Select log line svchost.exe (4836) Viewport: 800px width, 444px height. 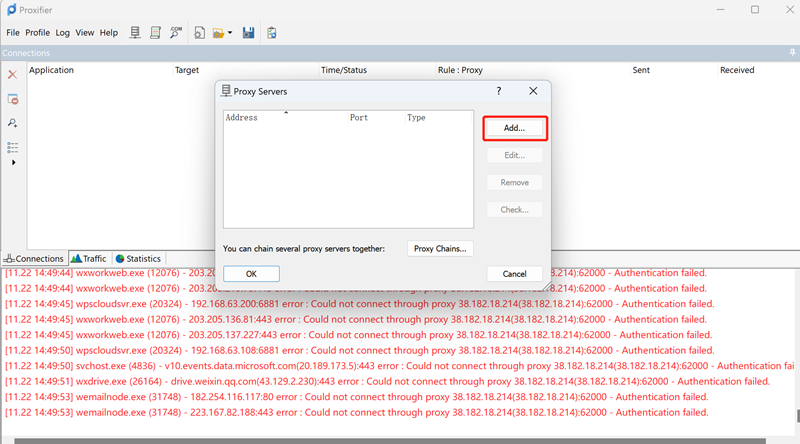point(400,366)
